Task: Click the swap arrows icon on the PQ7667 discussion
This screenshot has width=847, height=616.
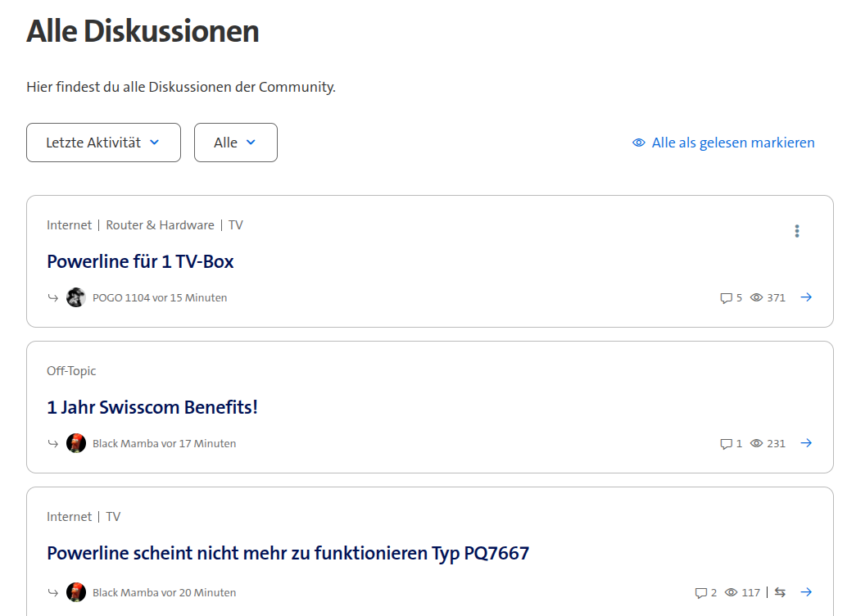Action: [780, 592]
